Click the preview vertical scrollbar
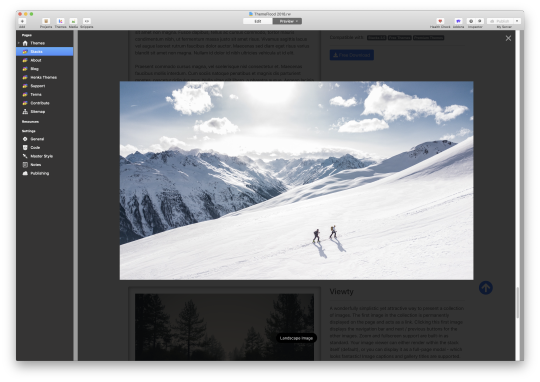The height and width of the screenshot is (382, 540). 517,302
